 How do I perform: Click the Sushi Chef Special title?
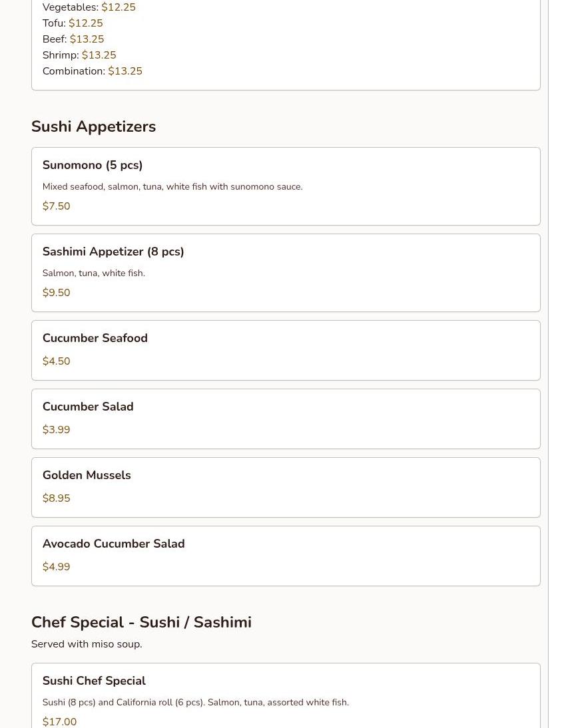94,681
